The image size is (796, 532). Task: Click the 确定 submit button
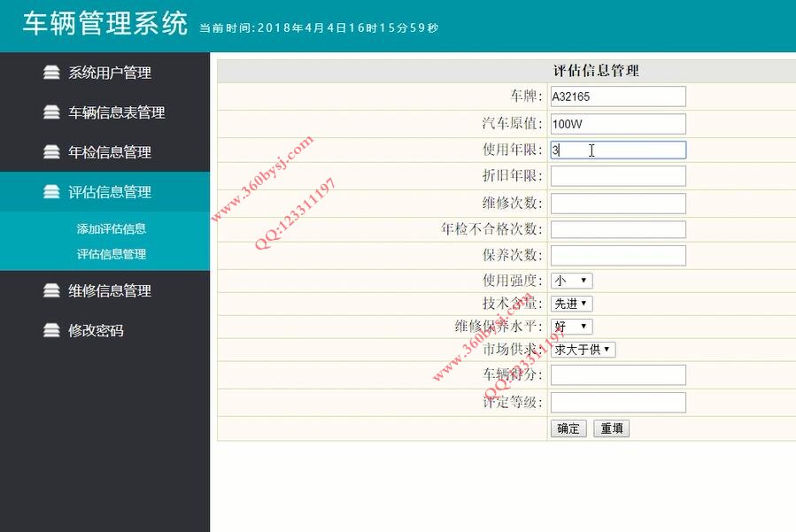(568, 428)
